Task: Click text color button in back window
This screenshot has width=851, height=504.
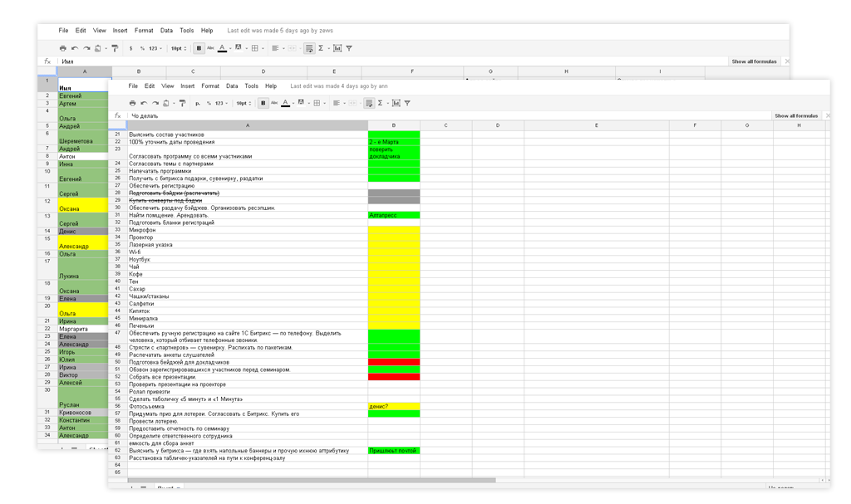Action: click(223, 48)
